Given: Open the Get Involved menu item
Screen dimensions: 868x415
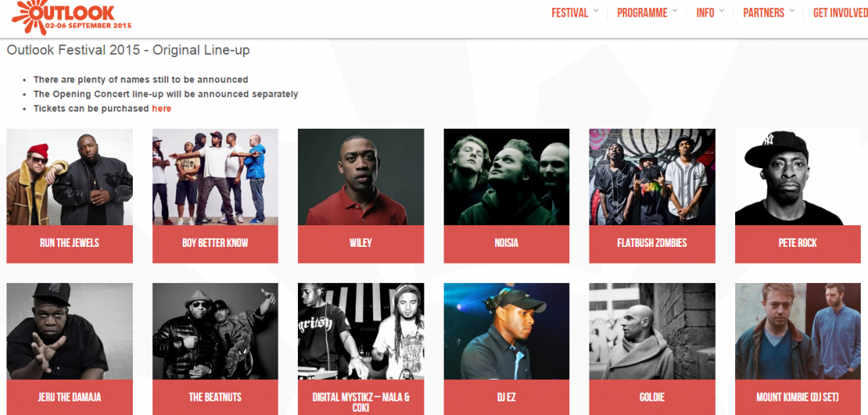Looking at the screenshot, I should pyautogui.click(x=841, y=13).
